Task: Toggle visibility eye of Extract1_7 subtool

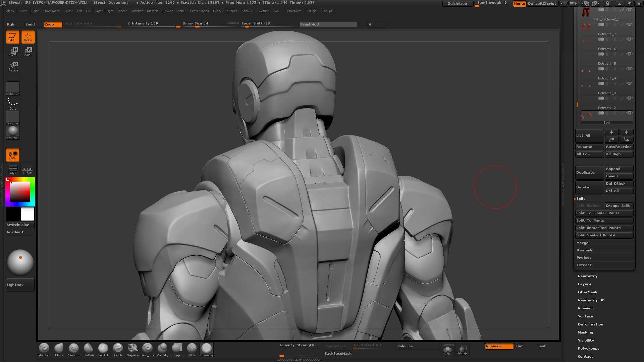Action: click(630, 24)
